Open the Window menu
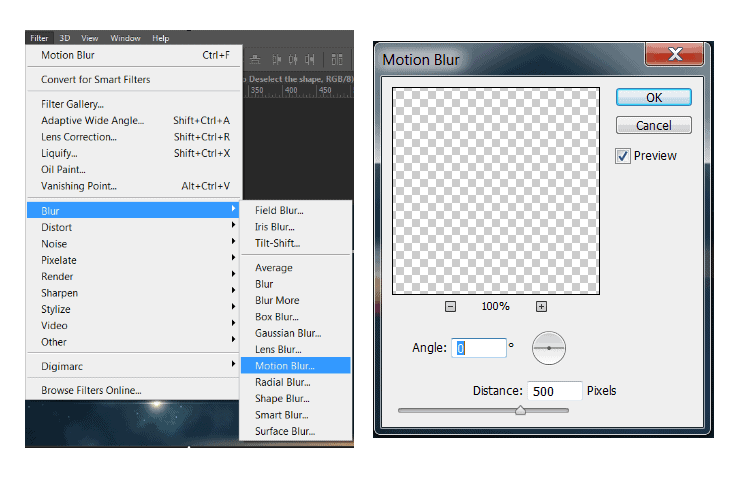The width and height of the screenshot is (740, 493). pos(125,38)
